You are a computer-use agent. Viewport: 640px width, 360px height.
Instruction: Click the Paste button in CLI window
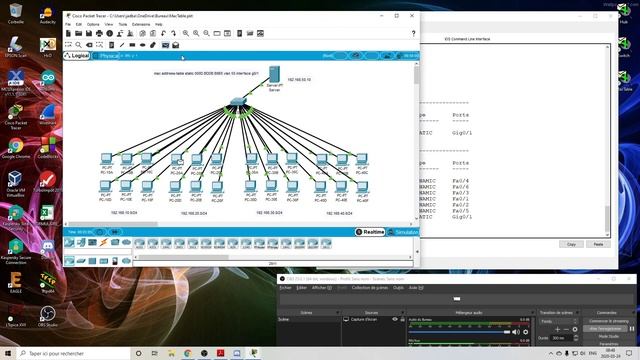pos(598,244)
